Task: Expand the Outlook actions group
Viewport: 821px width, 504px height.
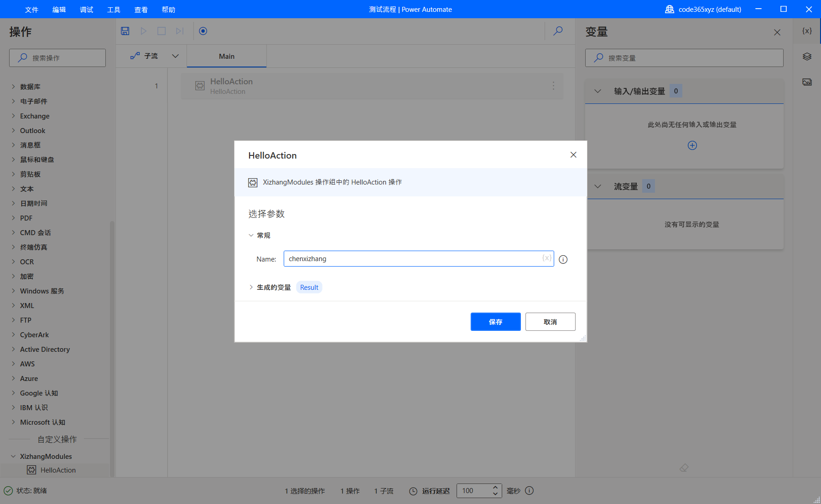Action: tap(13, 130)
